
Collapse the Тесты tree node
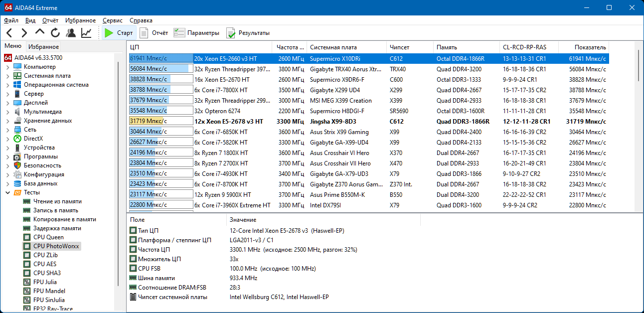pos(7,192)
